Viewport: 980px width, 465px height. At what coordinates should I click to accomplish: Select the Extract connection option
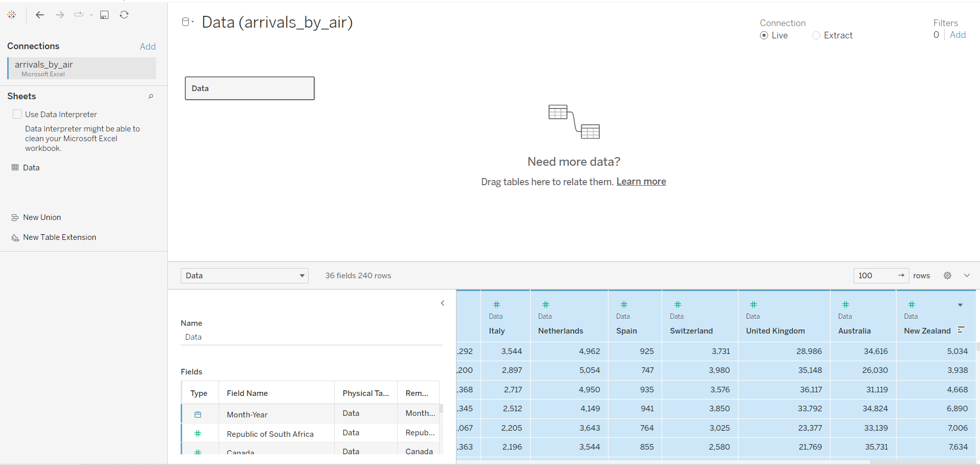816,35
